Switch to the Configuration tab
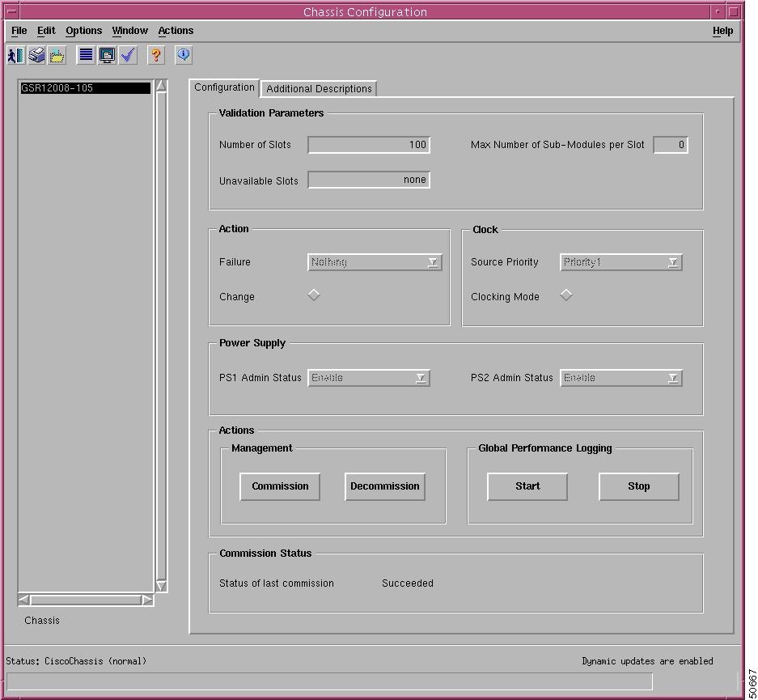The height and width of the screenshot is (700, 758). coord(224,87)
